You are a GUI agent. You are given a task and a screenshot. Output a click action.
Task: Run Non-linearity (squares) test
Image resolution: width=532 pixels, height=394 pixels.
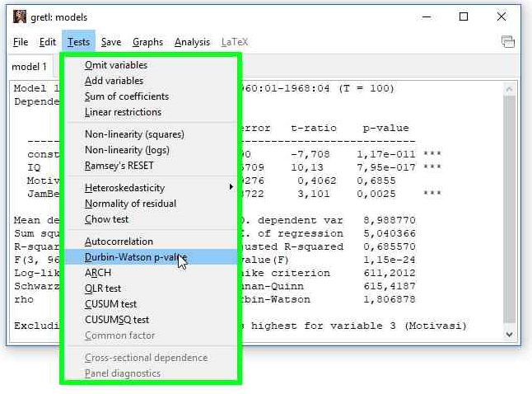134,134
